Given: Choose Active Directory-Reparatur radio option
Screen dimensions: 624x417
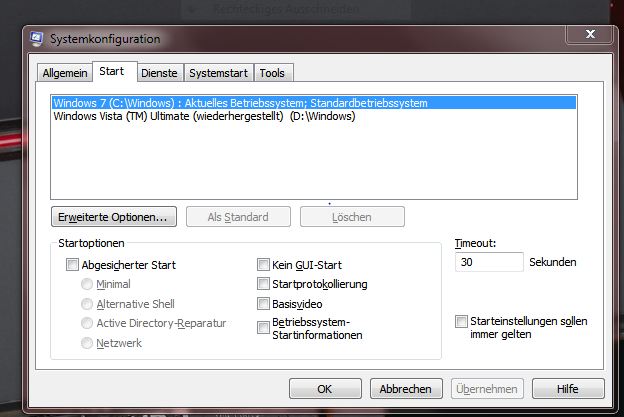Looking at the screenshot, I should click(x=87, y=323).
